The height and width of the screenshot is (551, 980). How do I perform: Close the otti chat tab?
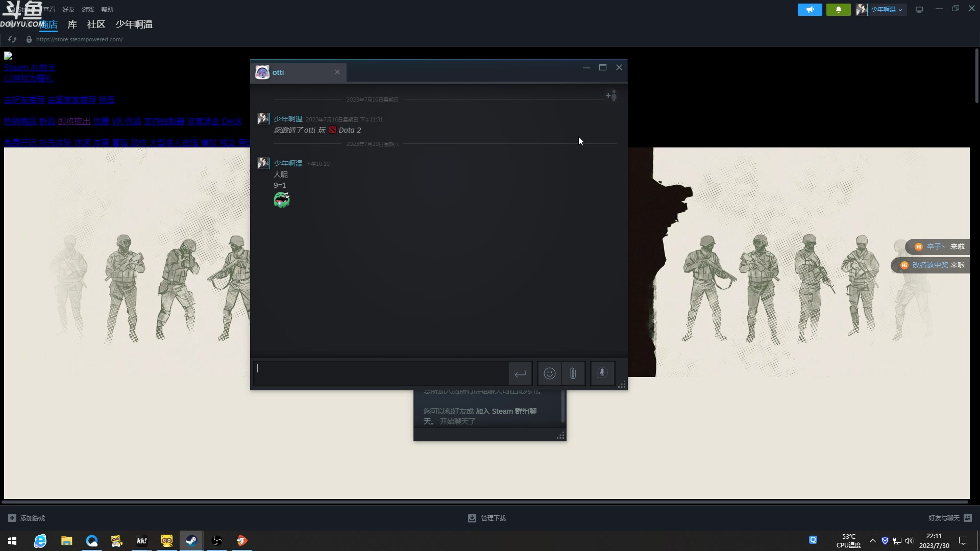[x=337, y=72]
